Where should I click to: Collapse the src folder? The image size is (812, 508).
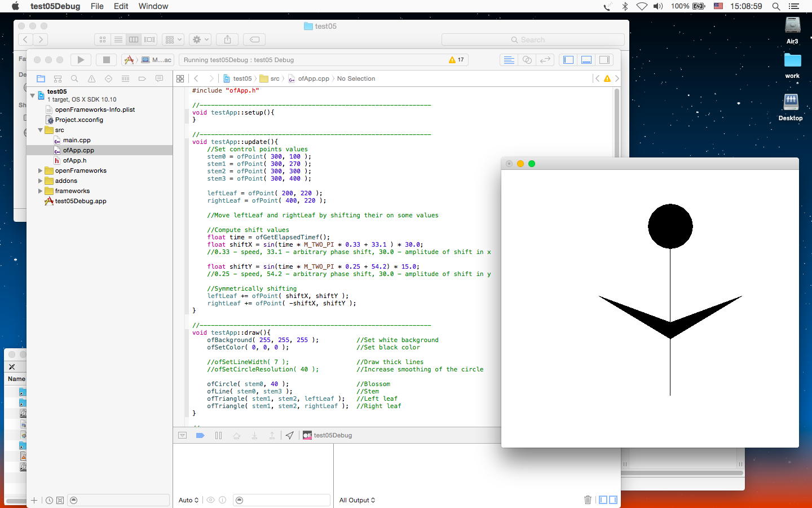tap(41, 130)
